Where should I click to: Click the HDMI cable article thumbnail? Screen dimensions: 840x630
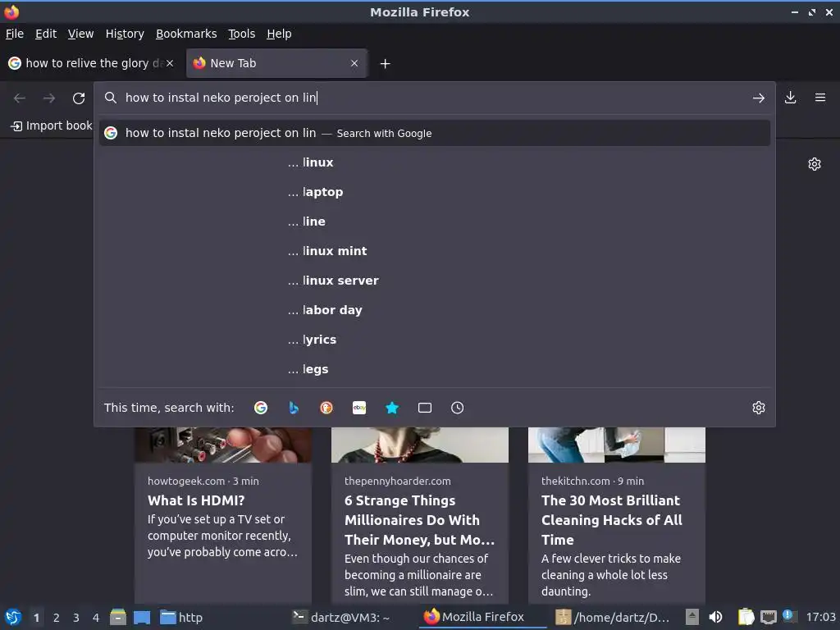pos(223,445)
